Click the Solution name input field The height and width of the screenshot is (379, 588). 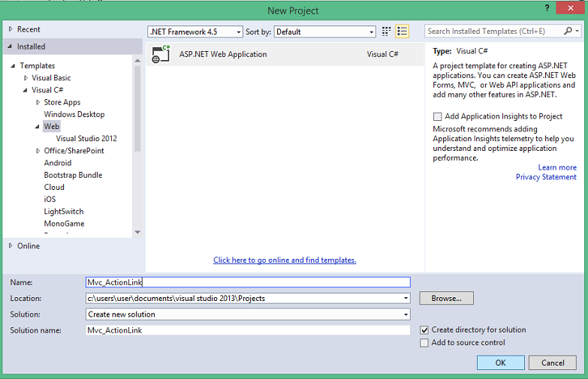tap(248, 330)
